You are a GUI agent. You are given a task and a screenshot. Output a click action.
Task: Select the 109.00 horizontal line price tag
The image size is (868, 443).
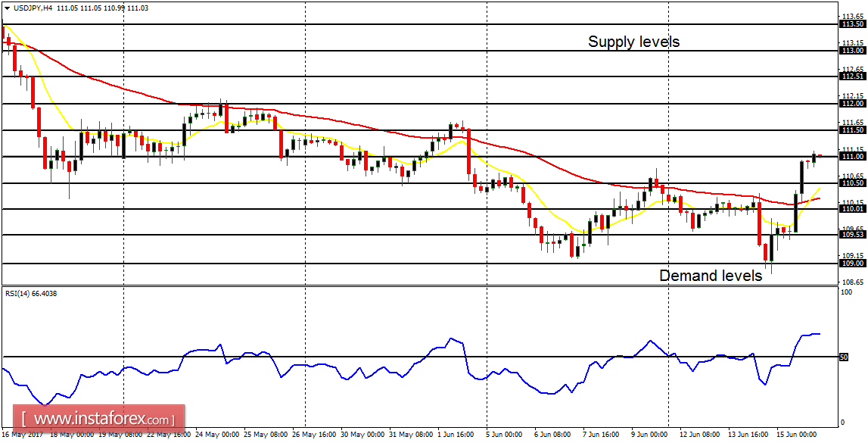tap(853, 264)
